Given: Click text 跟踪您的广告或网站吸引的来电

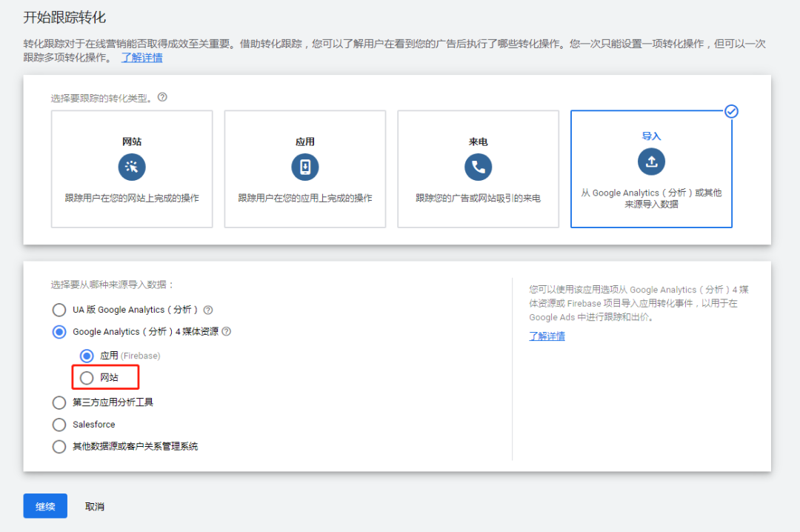Looking at the screenshot, I should 478,198.
